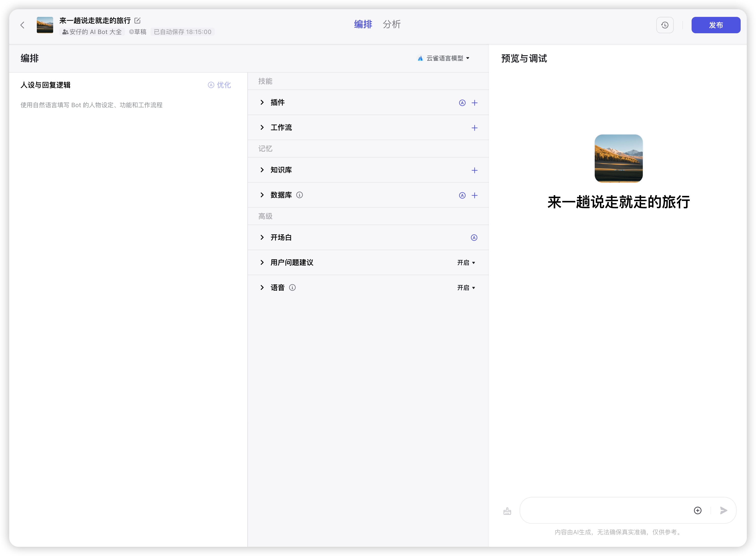Click the 人设与回复逻辑 heading
The height and width of the screenshot is (556, 756).
pyautogui.click(x=45, y=85)
